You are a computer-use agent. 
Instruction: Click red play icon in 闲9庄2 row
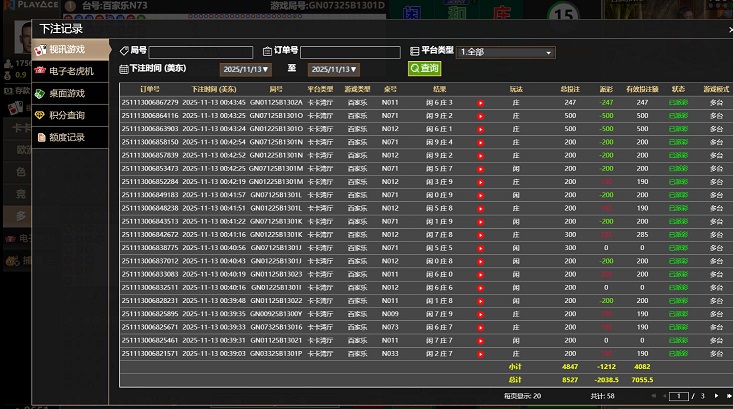pos(480,116)
